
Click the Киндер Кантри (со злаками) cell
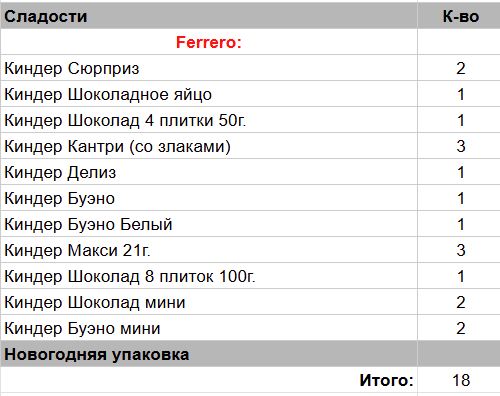(x=209, y=146)
